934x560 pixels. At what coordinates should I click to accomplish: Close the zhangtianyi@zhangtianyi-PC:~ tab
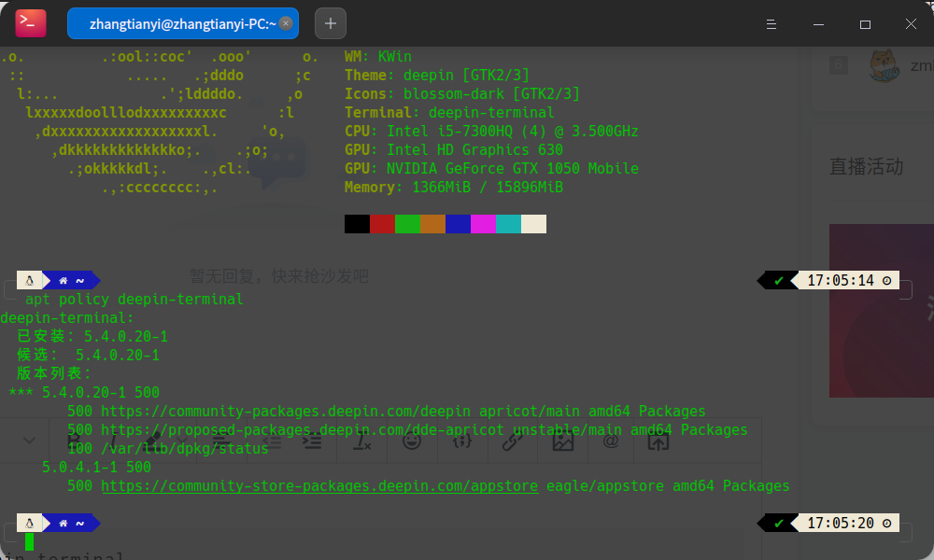click(x=286, y=23)
